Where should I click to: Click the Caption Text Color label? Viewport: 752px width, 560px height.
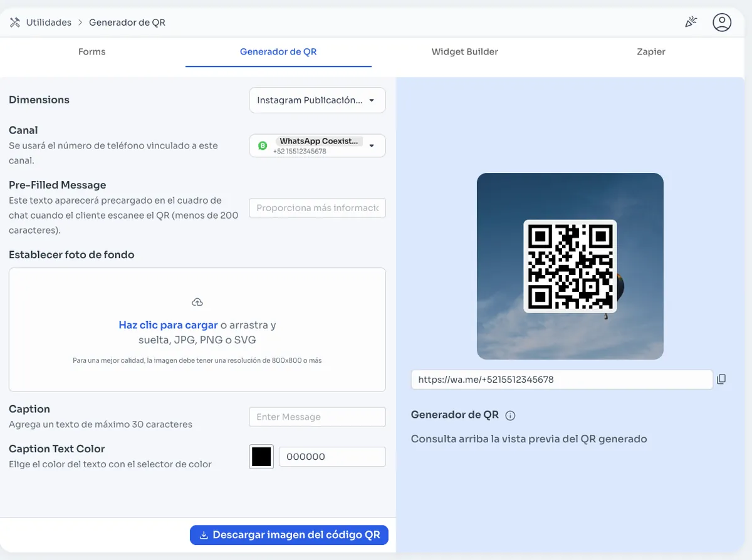(56, 449)
